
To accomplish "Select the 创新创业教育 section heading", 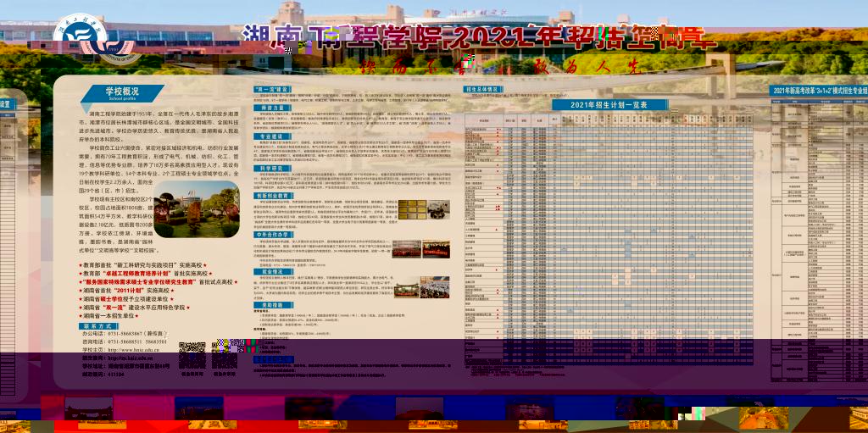I will (x=275, y=196).
